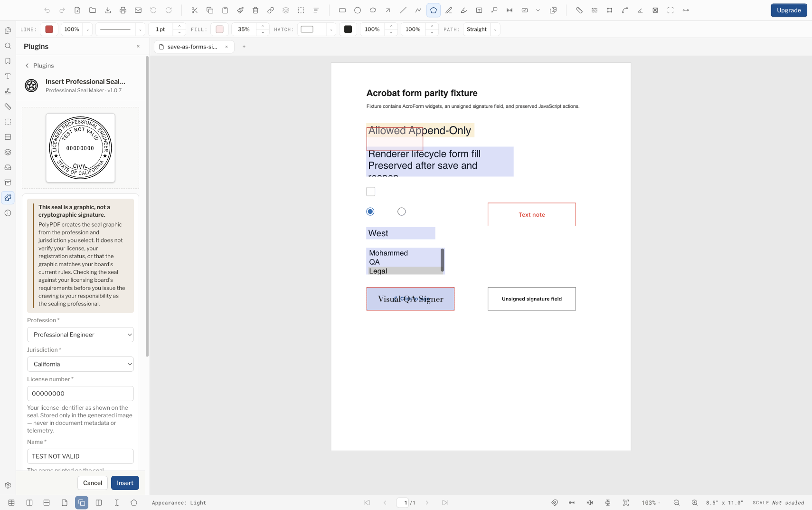
Task: Open the pink fill color swatch
Action: tap(219, 29)
